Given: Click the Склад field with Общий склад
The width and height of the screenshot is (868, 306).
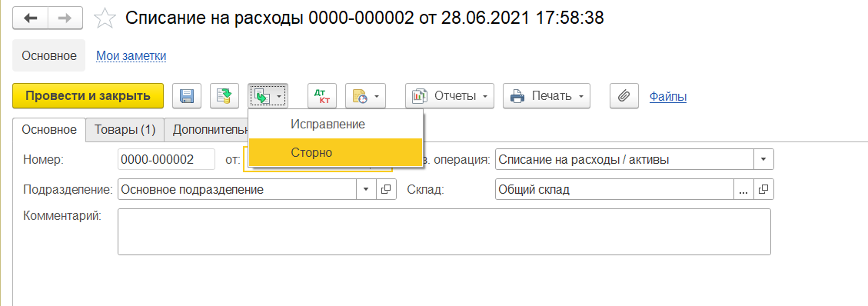Looking at the screenshot, I should pos(614,189).
